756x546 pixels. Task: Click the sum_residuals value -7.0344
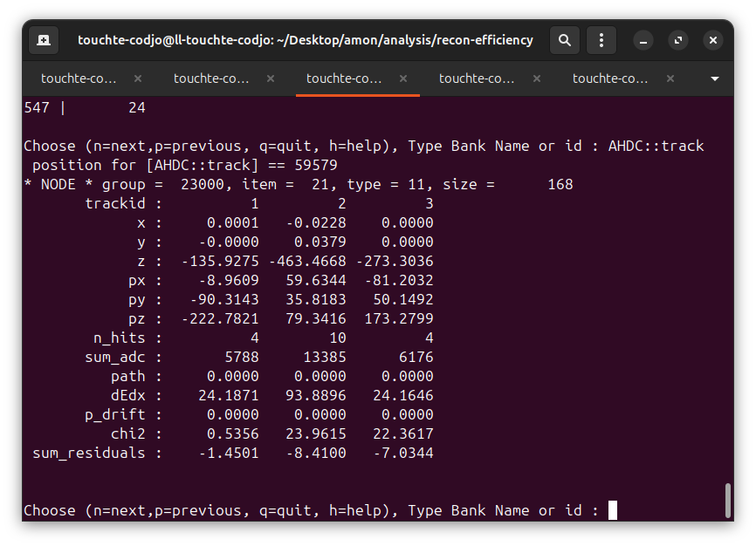(x=403, y=454)
